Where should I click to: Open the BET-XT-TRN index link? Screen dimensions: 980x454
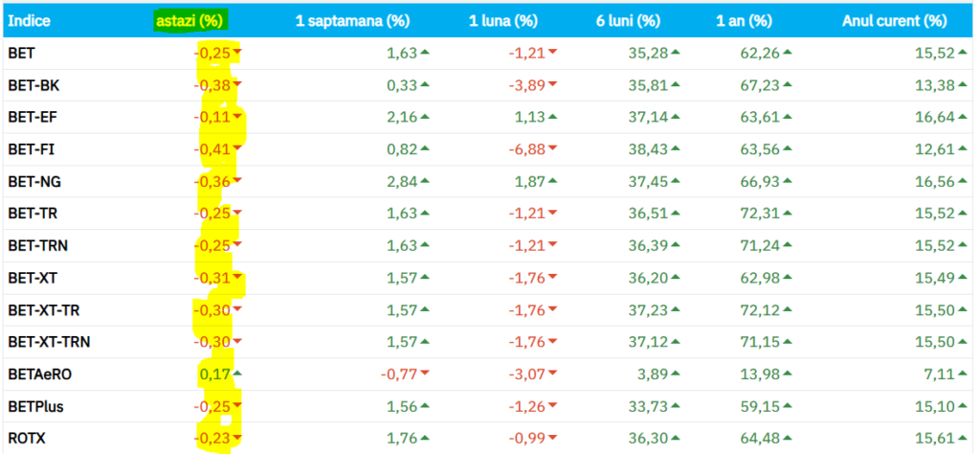pyautogui.click(x=49, y=342)
